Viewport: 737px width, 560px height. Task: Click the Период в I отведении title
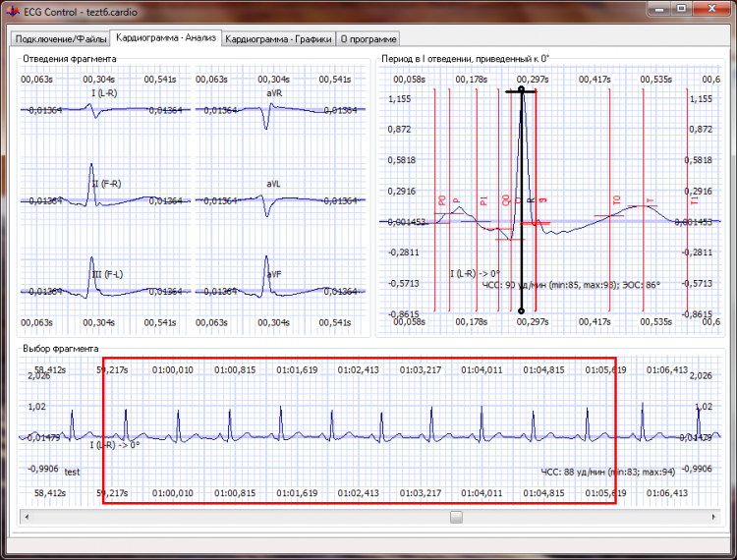point(465,59)
